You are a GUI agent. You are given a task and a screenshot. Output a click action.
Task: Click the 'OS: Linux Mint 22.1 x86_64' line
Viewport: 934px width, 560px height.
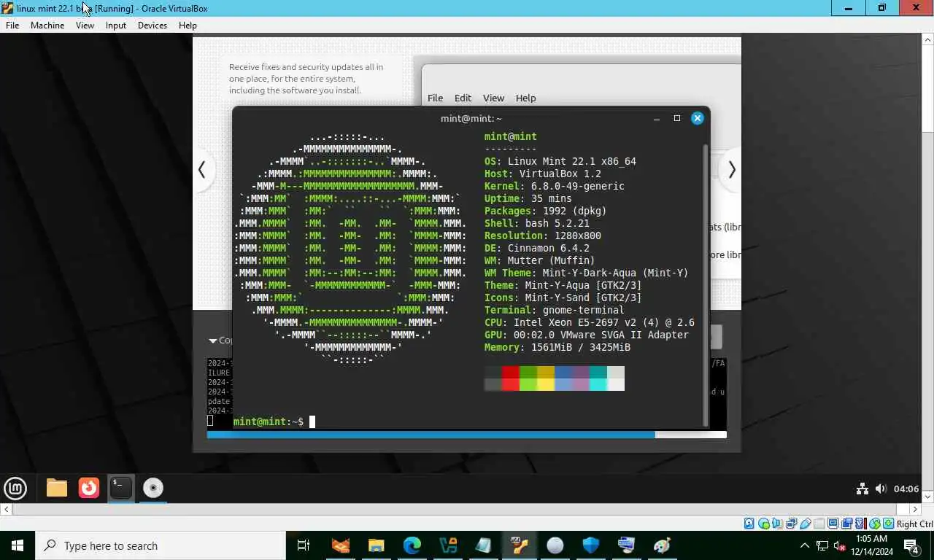560,161
